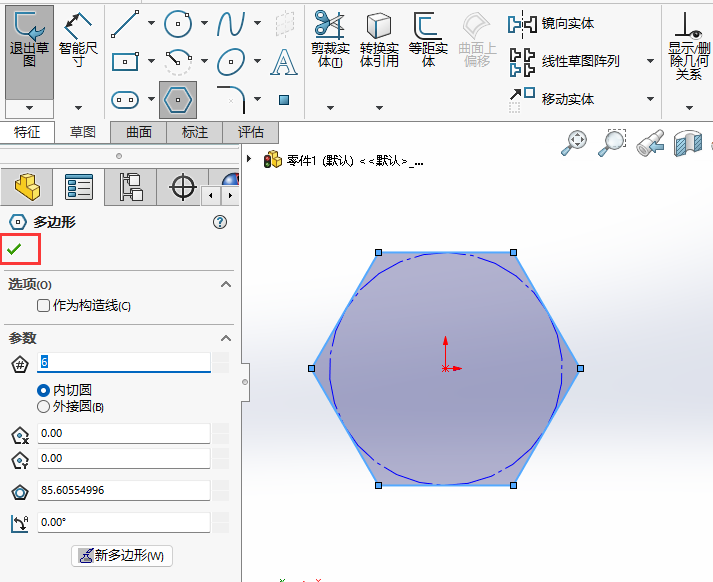Collapse the 参数 parameters section

[226, 338]
